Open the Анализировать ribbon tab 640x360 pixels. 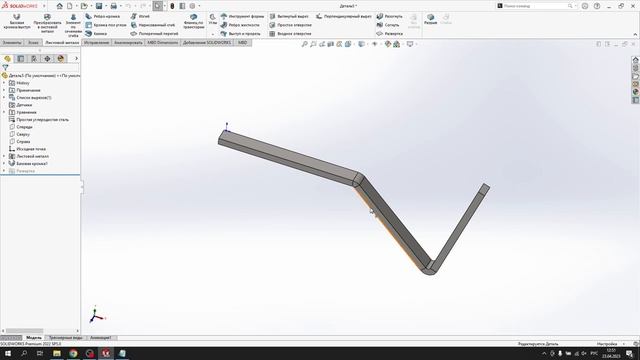128,42
